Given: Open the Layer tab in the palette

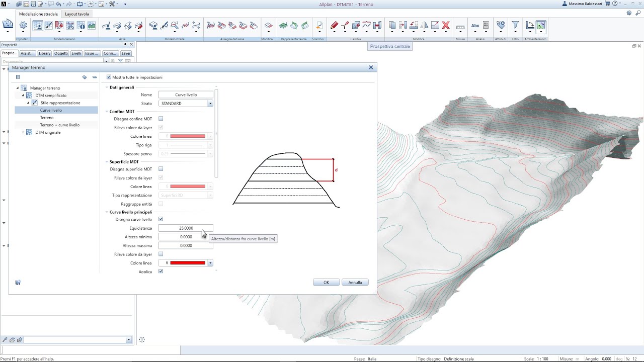Looking at the screenshot, I should point(126,53).
